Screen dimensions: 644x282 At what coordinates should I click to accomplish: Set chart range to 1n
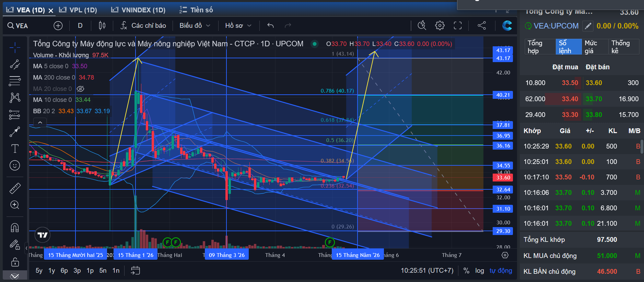(116, 271)
